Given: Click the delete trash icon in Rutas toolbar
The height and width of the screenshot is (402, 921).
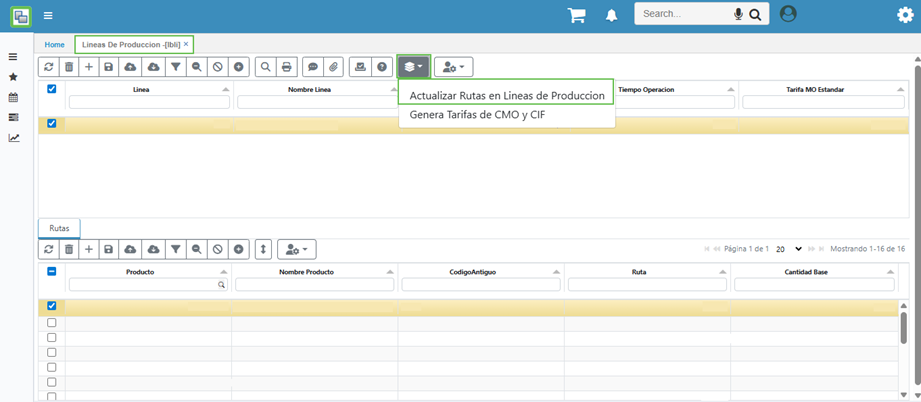Looking at the screenshot, I should pos(69,249).
